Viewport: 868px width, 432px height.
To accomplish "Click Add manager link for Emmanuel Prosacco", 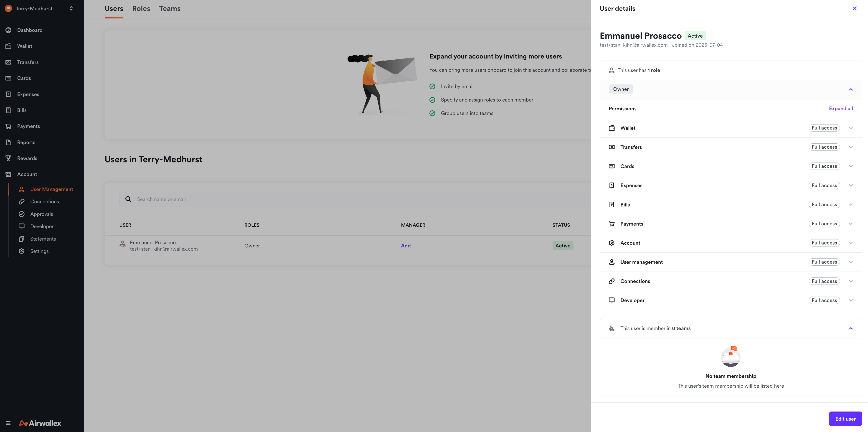I will (406, 246).
